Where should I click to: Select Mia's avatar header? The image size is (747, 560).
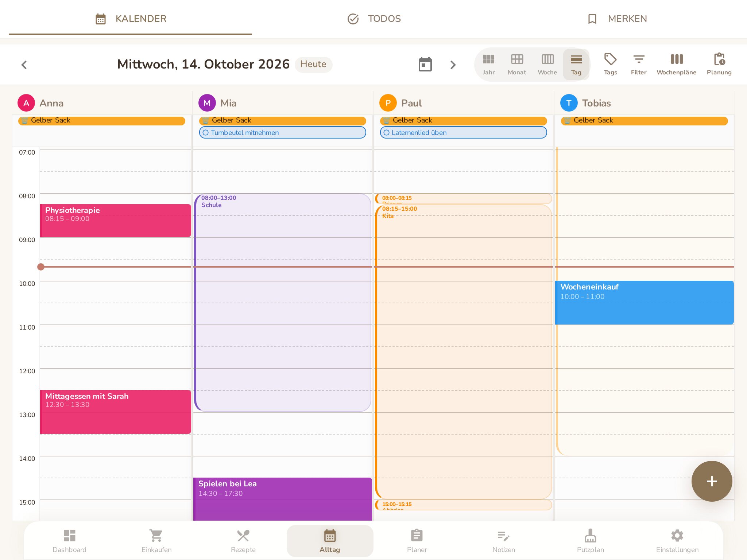[207, 103]
